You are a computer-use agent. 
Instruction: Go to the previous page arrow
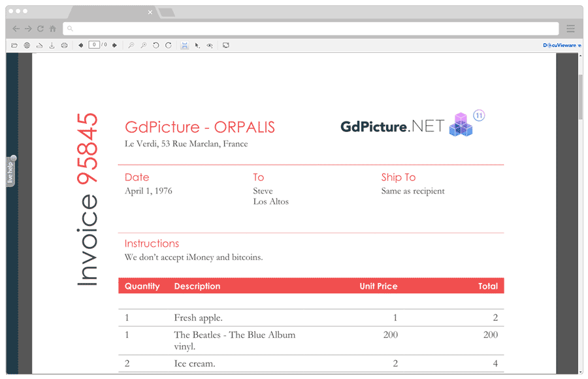tap(80, 45)
